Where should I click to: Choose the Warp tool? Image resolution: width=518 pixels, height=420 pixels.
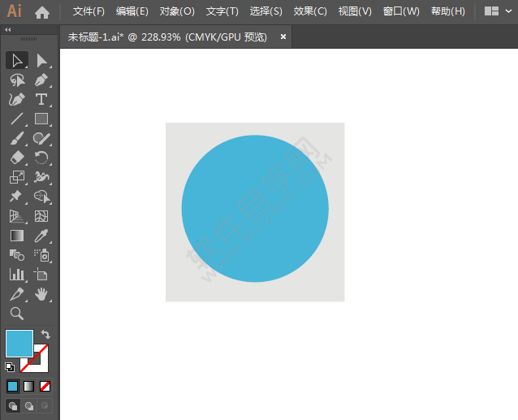pyautogui.click(x=41, y=177)
